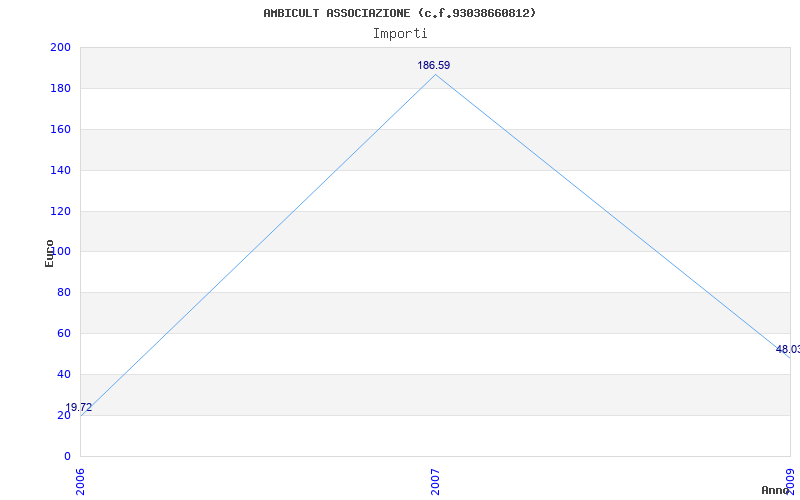Screen dimensions: 800x500
Task: Click the Euro y-axis title
Action: (x=49, y=253)
